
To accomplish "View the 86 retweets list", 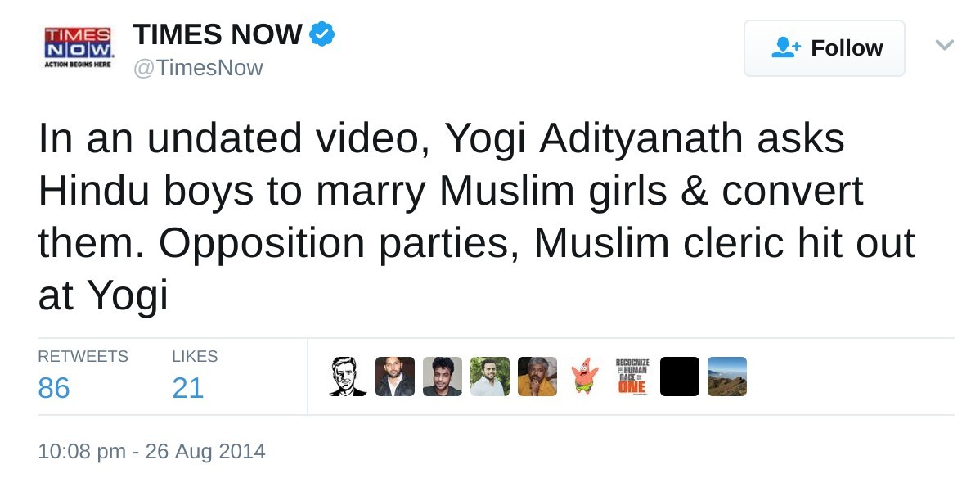I will point(54,387).
